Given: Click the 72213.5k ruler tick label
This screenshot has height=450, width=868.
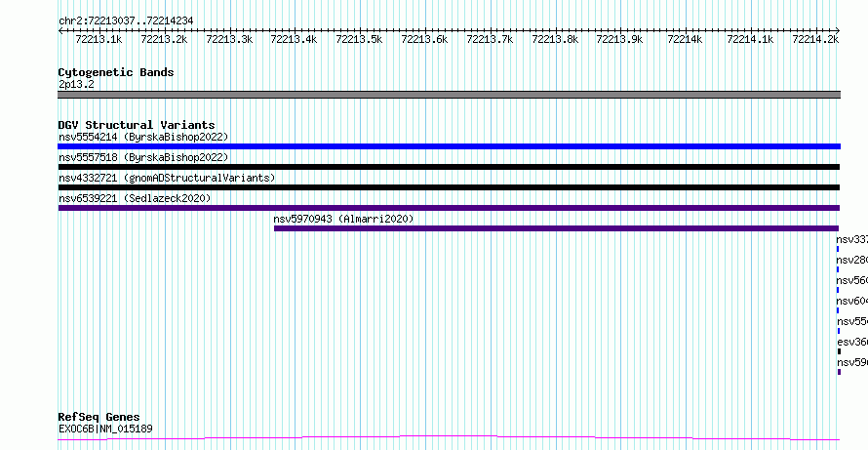Looking at the screenshot, I should [x=359, y=39].
